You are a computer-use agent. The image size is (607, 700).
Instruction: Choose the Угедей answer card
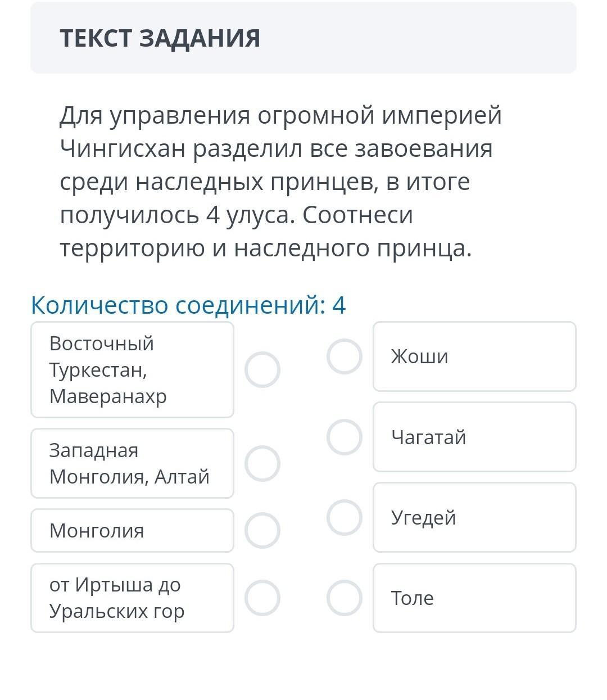pos(474,517)
